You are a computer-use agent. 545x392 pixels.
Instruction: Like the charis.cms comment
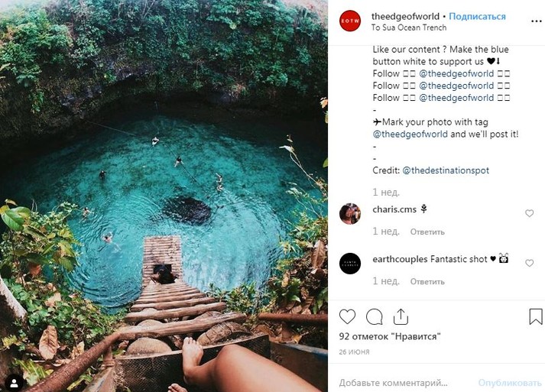click(x=529, y=213)
